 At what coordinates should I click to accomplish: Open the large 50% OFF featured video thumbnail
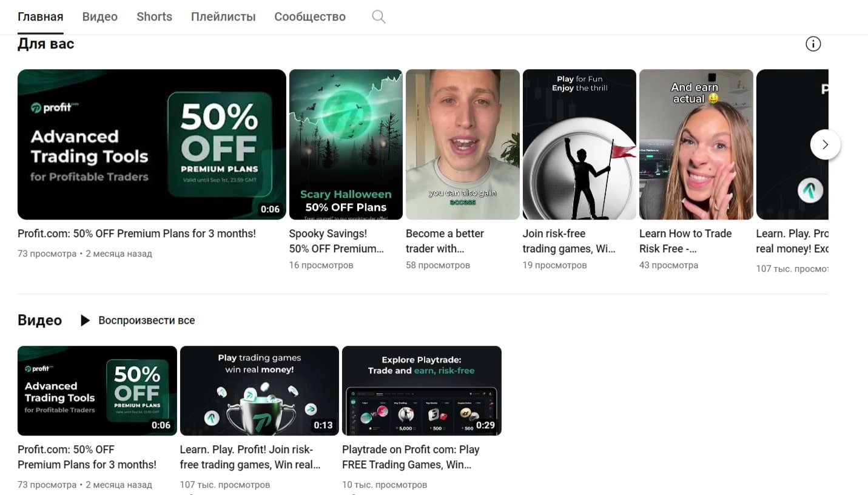152,144
